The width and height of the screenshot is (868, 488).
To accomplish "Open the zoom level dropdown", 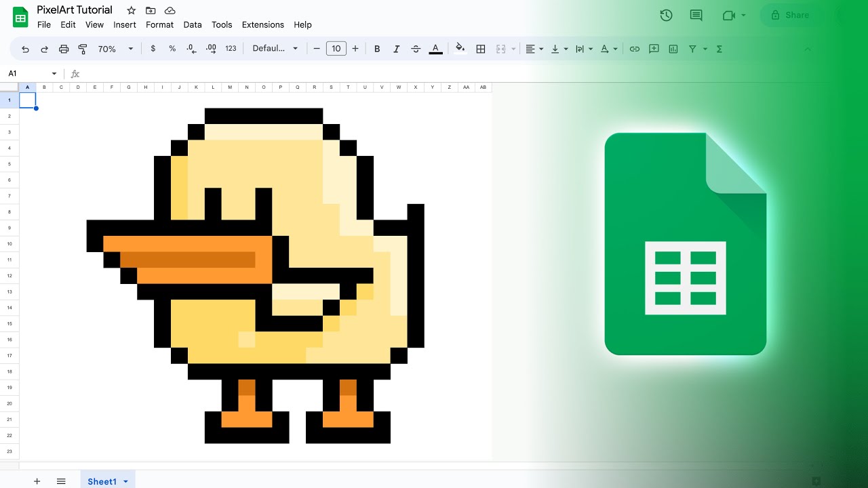I will [x=115, y=49].
